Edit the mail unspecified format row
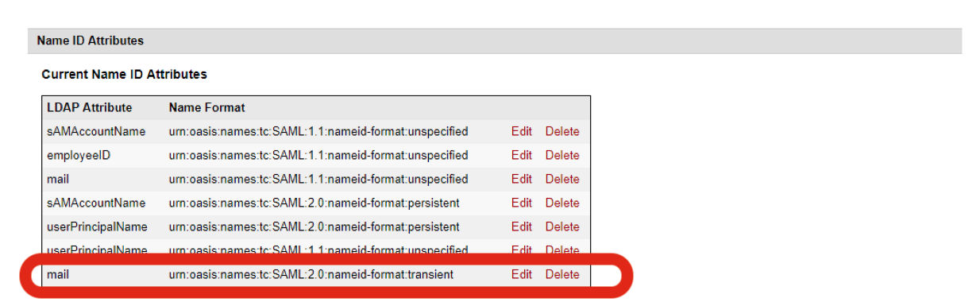 [x=521, y=179]
